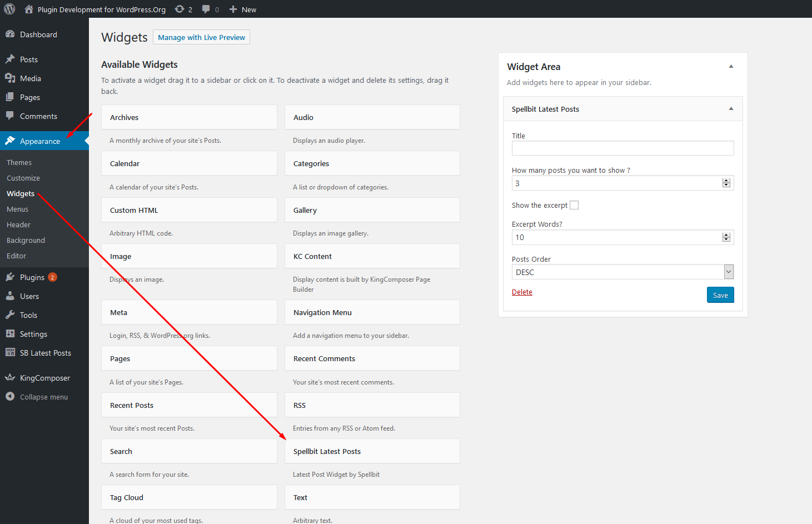Collapse the Spellbit Latest Posts widget arrow
This screenshot has height=524, width=812.
tap(731, 109)
